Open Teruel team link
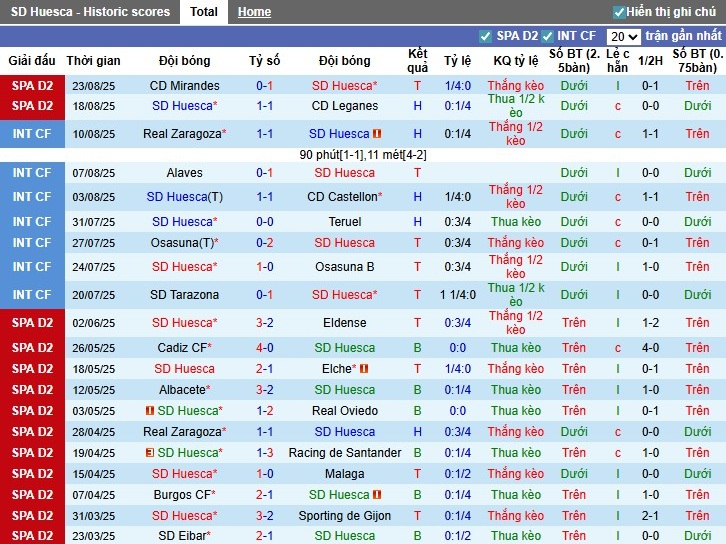The image size is (726, 544). pyautogui.click(x=344, y=222)
